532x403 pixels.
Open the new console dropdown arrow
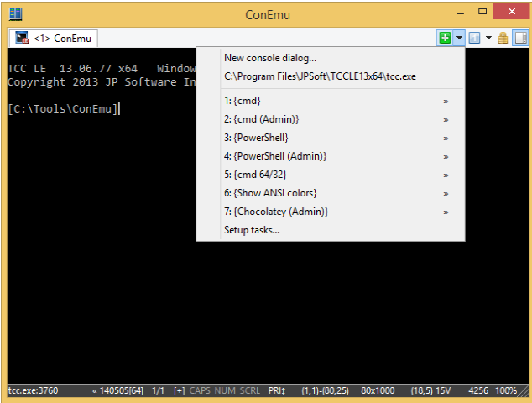pyautogui.click(x=459, y=38)
